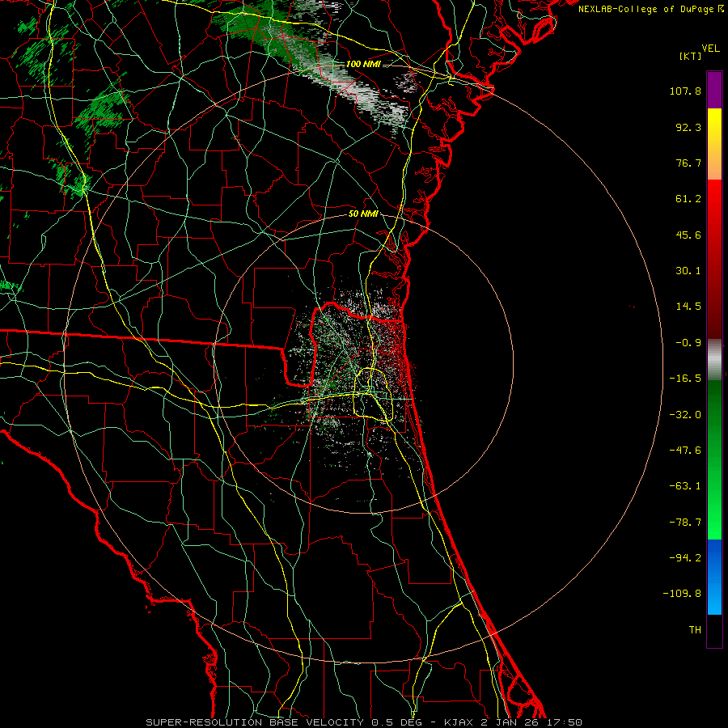
Task: Click the NEXLAB-College of DuPage watermark text
Action: tap(648, 9)
